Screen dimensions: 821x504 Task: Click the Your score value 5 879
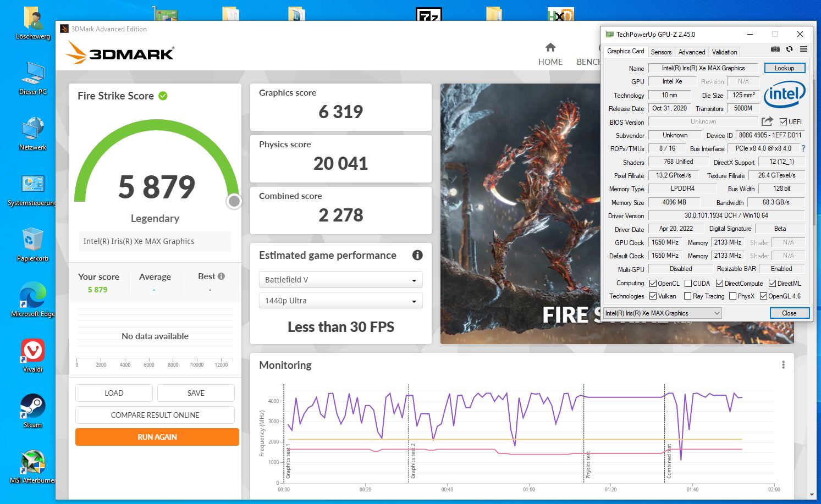(97, 290)
